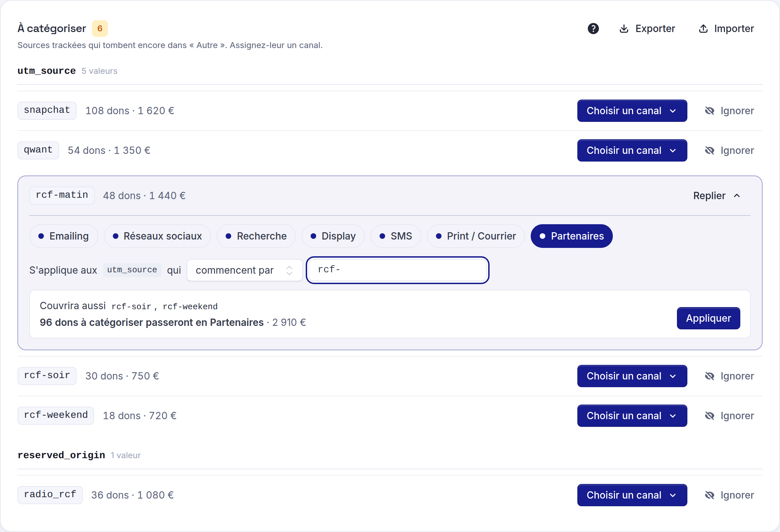The height and width of the screenshot is (532, 780).
Task: Click '30 dons · 750 €' text
Action: (x=122, y=376)
